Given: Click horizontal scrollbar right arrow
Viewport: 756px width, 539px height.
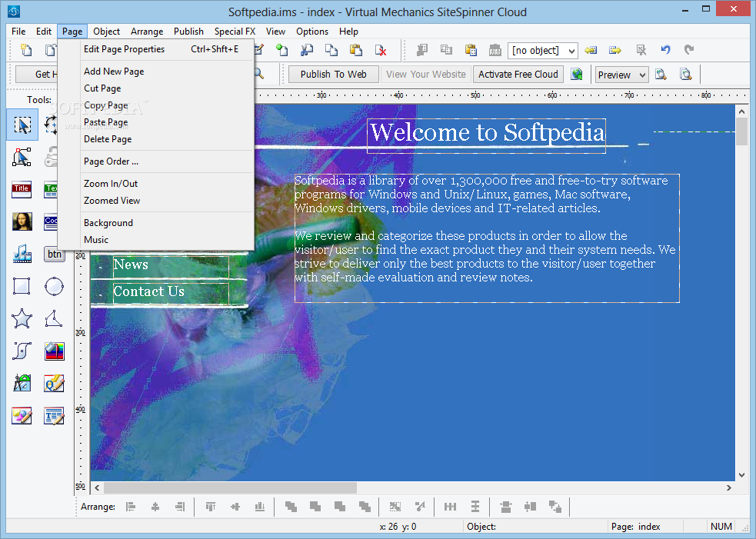Looking at the screenshot, I should click(729, 488).
